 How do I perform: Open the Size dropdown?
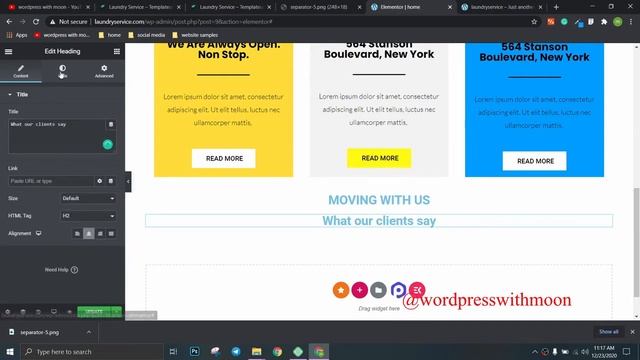pyautogui.click(x=88, y=198)
